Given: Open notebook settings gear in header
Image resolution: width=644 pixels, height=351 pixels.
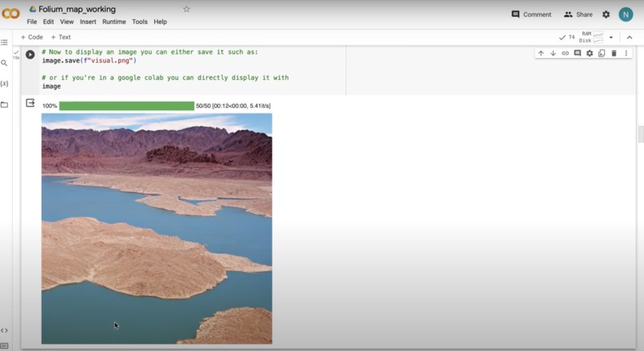Looking at the screenshot, I should pos(606,14).
